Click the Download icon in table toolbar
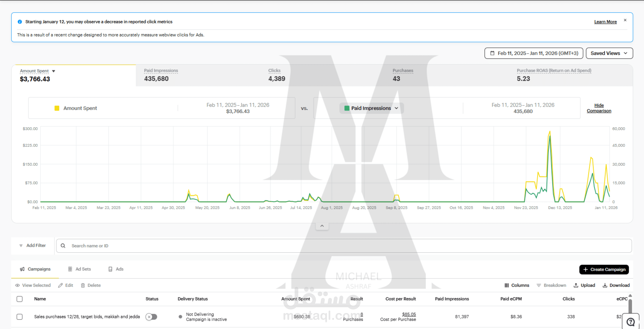This screenshot has height=329, width=644. coord(605,285)
